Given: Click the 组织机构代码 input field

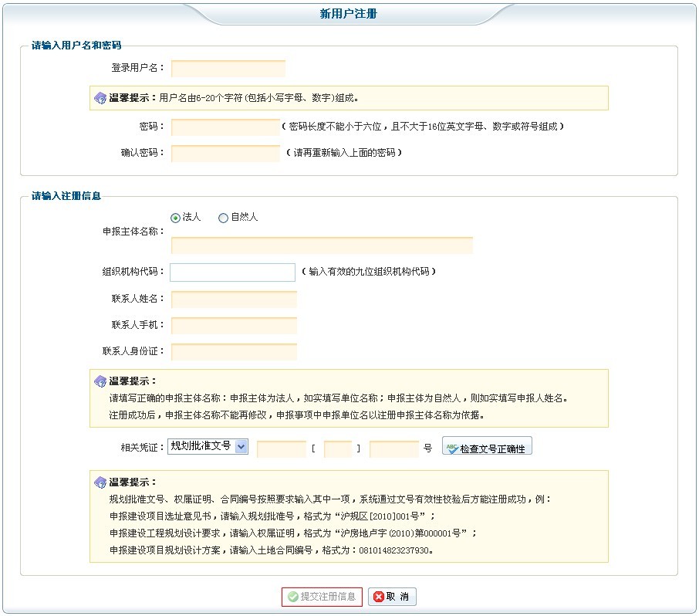Looking at the screenshot, I should pos(232,272).
